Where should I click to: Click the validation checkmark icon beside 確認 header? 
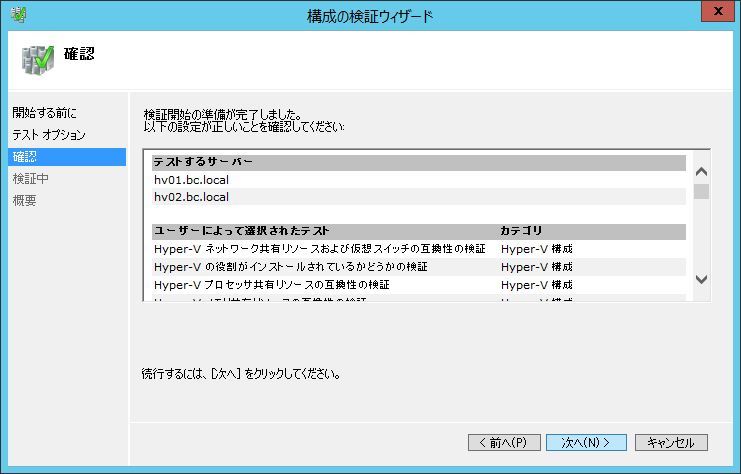38,60
